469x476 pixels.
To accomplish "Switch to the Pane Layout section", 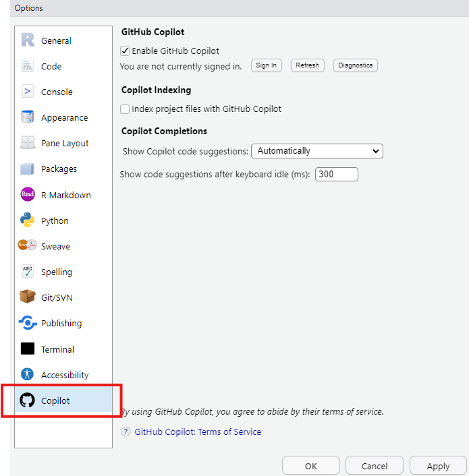I will click(x=65, y=144).
